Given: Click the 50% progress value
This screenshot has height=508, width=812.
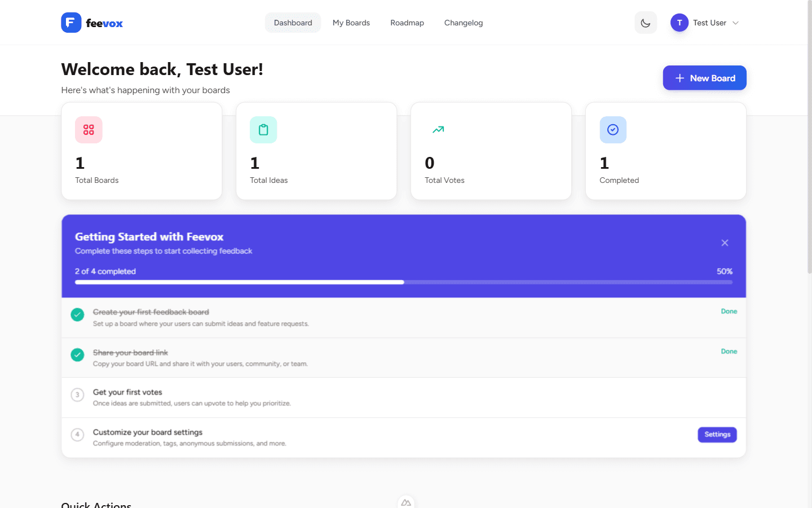Looking at the screenshot, I should (x=725, y=271).
